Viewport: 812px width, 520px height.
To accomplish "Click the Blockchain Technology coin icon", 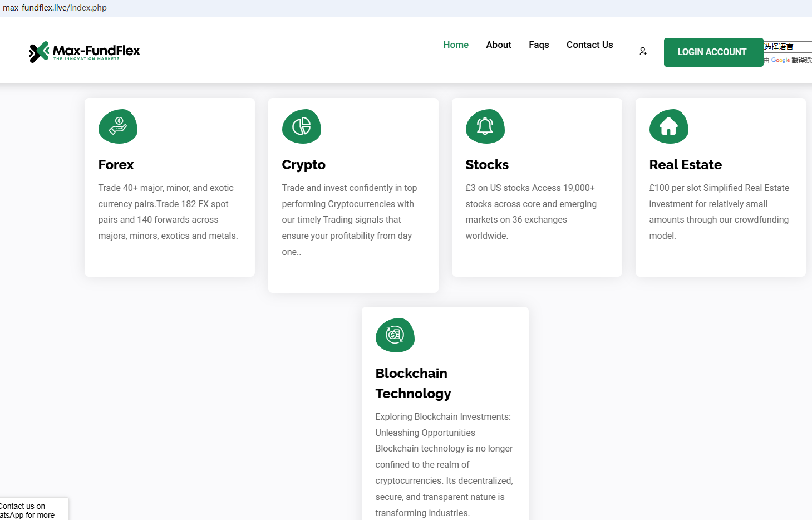I will coord(395,335).
